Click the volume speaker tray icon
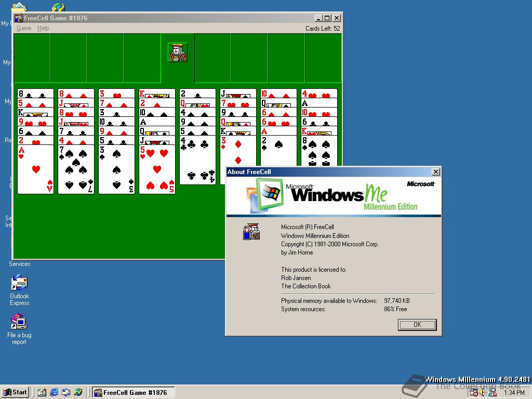Image resolution: width=532 pixels, height=399 pixels. coord(483,393)
